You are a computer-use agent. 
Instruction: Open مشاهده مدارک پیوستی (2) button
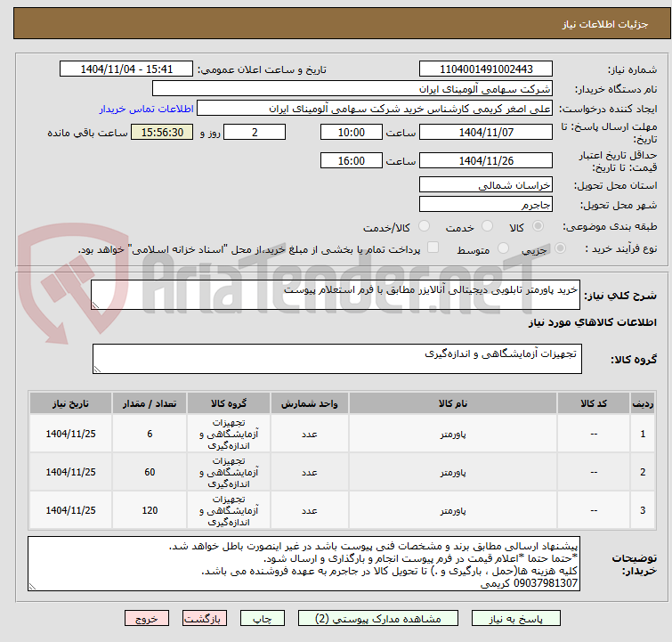point(378,619)
